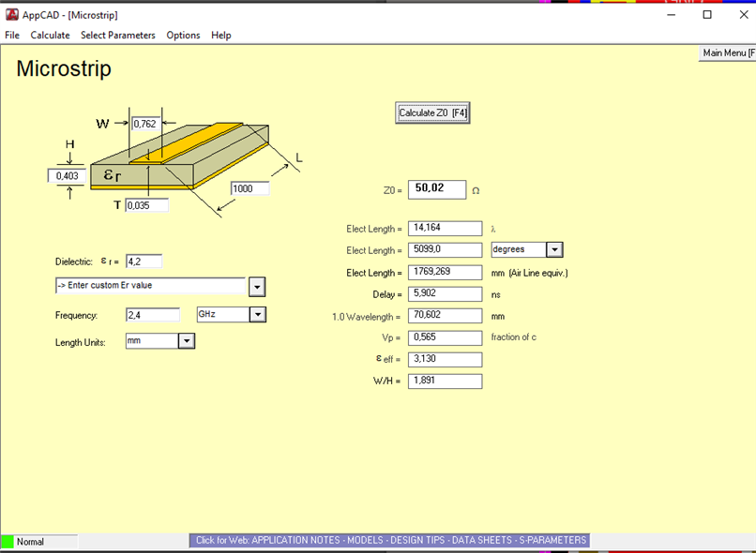
Task: Open the Select Parameters menu
Action: [118, 36]
